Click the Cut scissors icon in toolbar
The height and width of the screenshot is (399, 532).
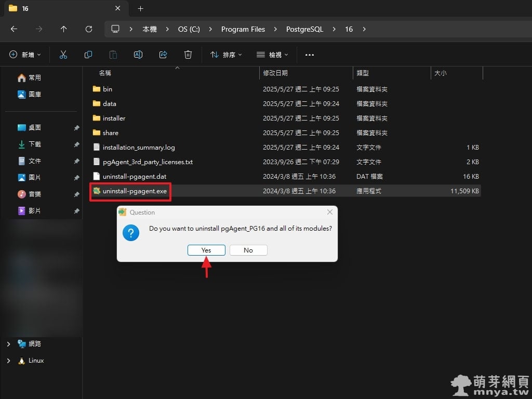pos(63,55)
